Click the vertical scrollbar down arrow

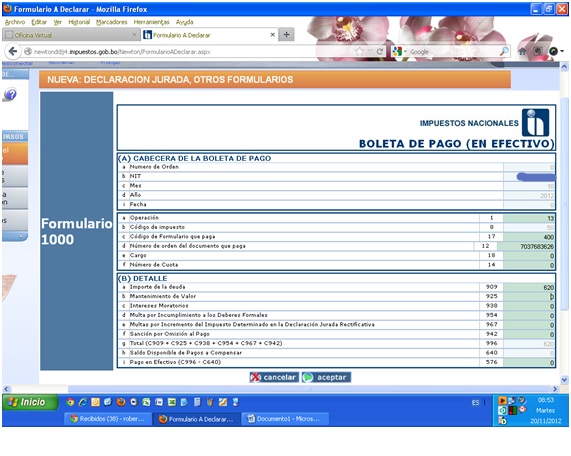click(x=564, y=380)
